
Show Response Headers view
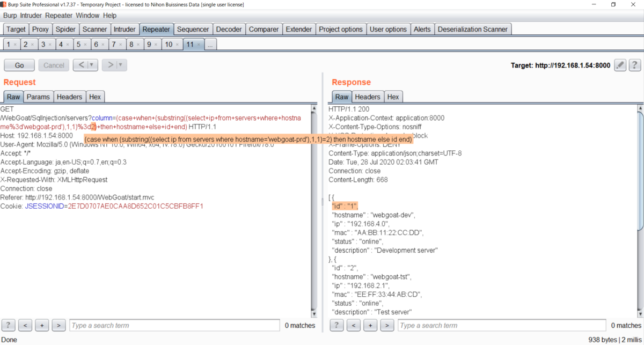368,97
